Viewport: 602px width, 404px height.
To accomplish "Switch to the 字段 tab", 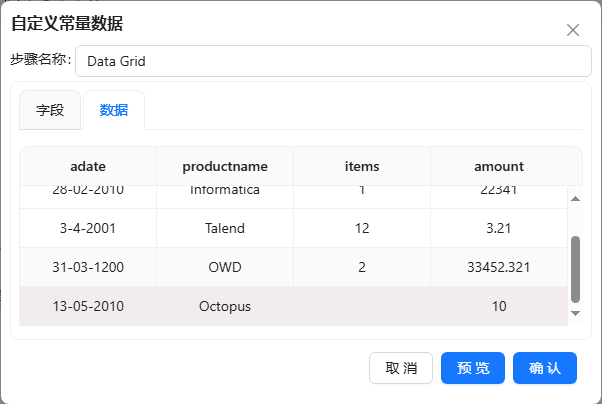I will [x=50, y=110].
